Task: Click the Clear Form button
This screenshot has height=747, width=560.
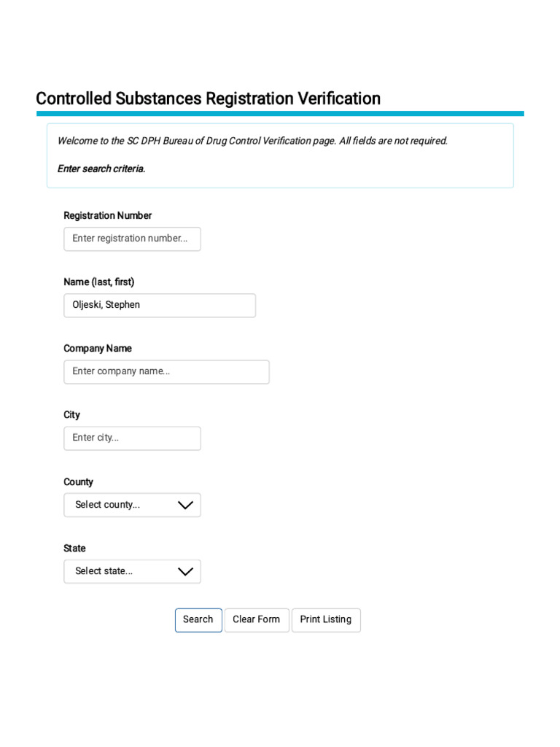Action: pos(256,619)
